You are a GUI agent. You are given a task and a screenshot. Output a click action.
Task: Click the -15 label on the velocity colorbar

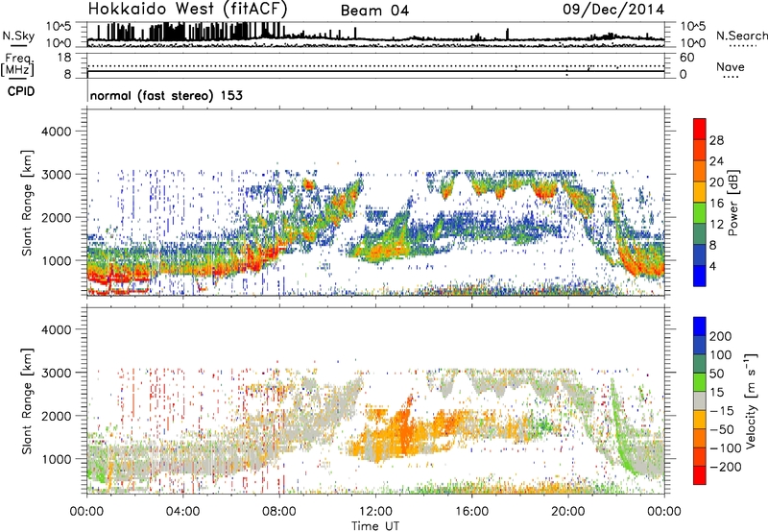(722, 411)
